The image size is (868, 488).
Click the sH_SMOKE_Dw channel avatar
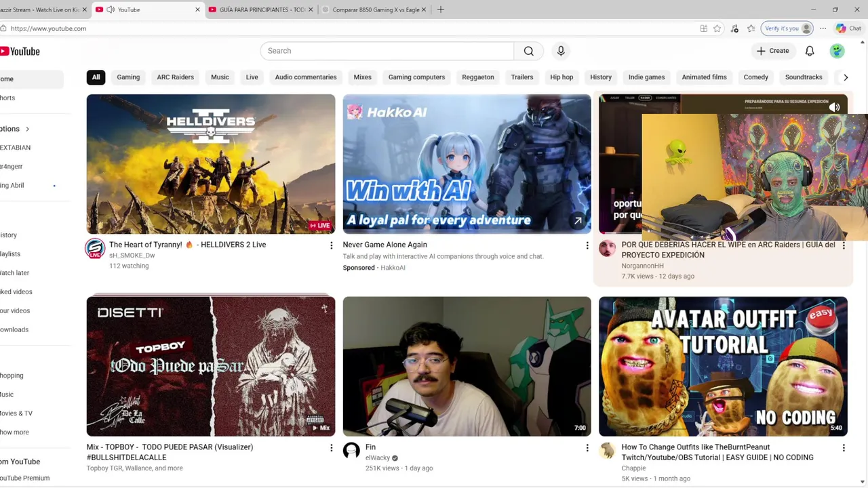(x=95, y=249)
